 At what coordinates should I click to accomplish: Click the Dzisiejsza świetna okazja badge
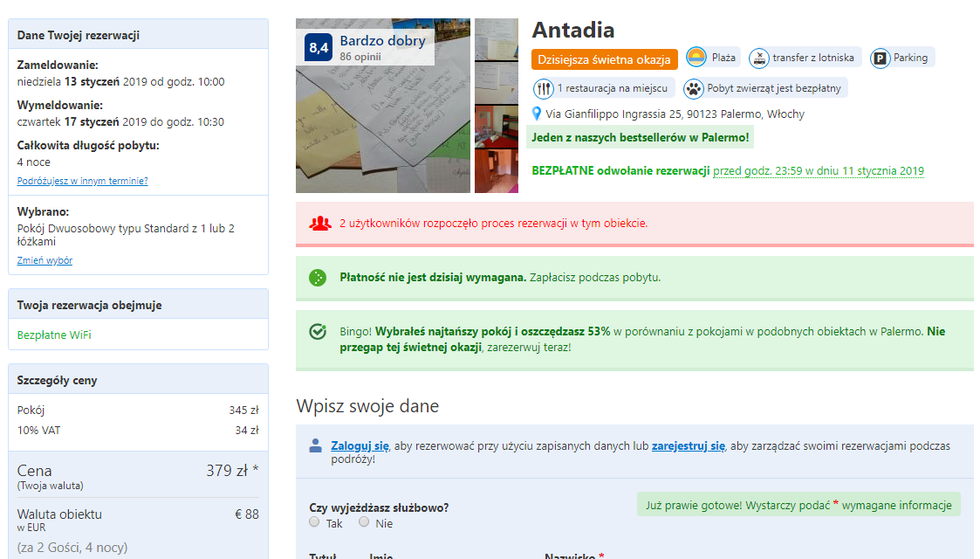coord(605,59)
